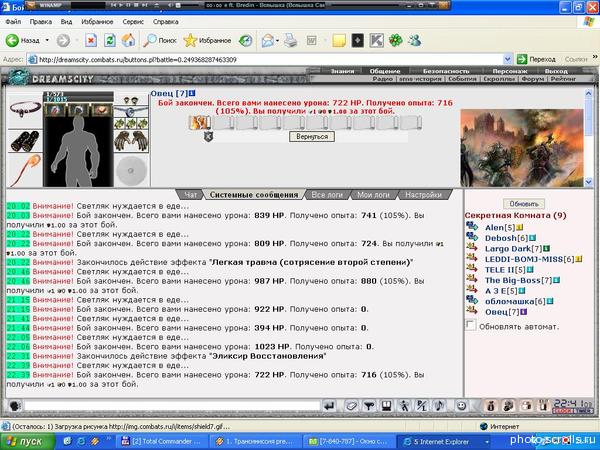Toggle the Обновлять автомат. checkbox

pyautogui.click(x=471, y=326)
